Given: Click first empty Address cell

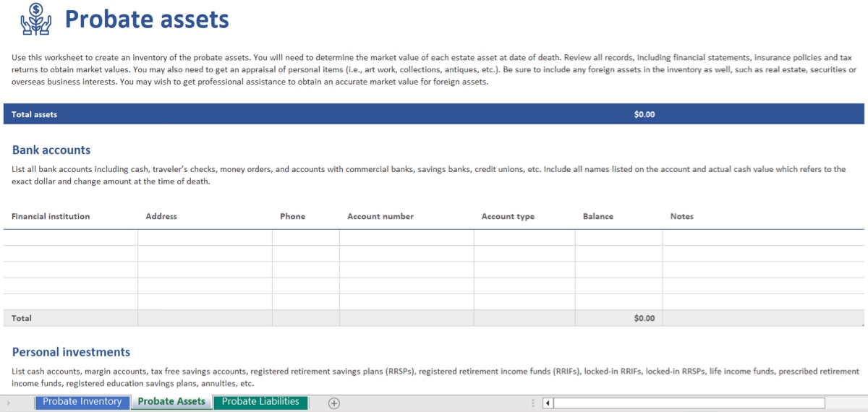Looking at the screenshot, I should 205,238.
